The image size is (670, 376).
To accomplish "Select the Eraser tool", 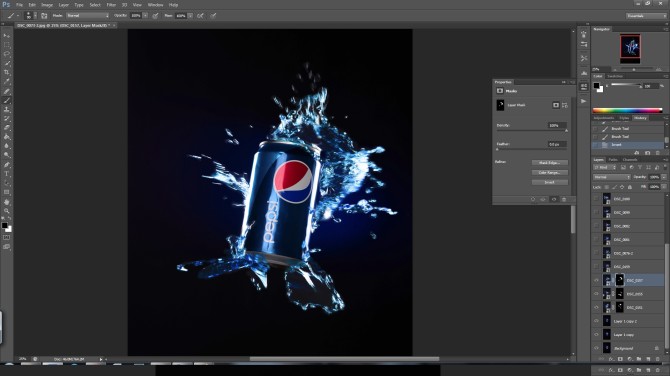I will point(6,128).
